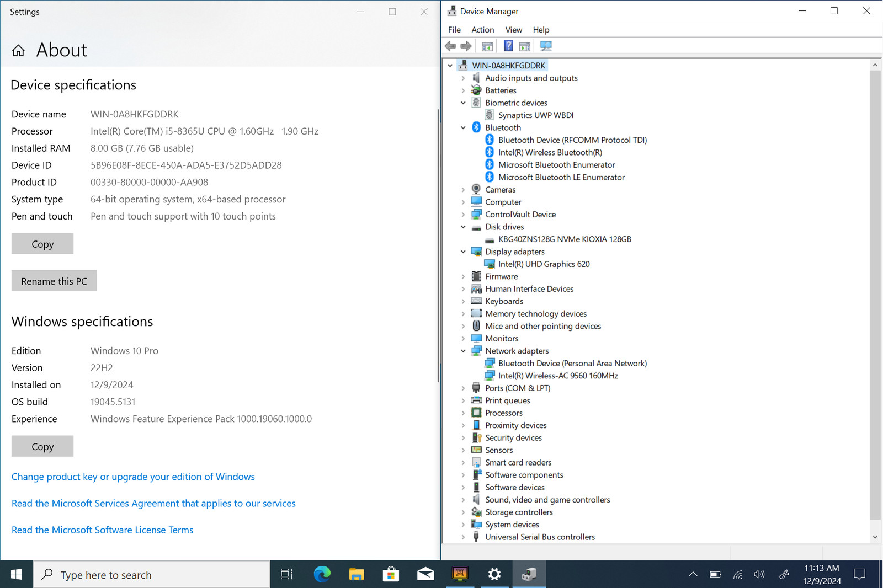Screen dimensions: 883x588
Task: Select the Sound, video and game controllers label
Action: tap(547, 500)
